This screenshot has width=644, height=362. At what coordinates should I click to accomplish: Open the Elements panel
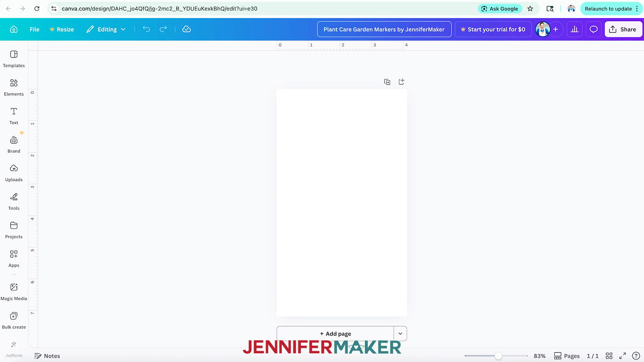tap(14, 88)
